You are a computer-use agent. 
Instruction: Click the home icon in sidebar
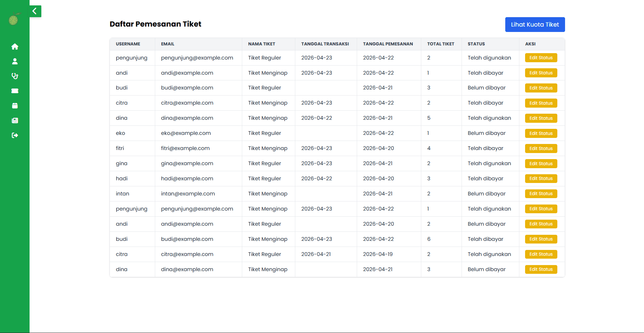[x=15, y=46]
